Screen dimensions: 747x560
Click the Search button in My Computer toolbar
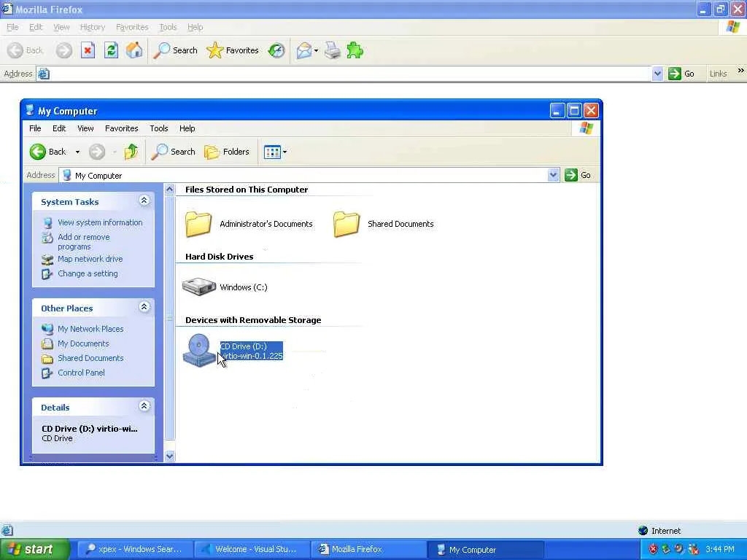click(174, 152)
